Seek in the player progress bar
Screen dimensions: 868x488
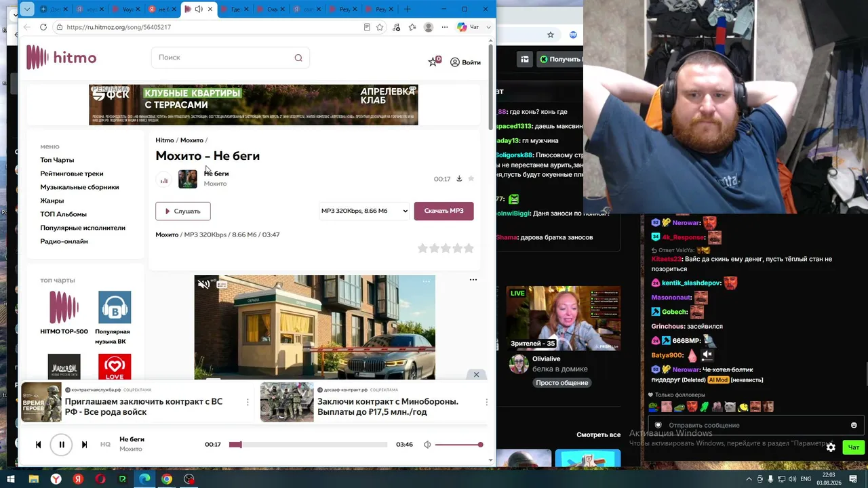pyautogui.click(x=308, y=445)
